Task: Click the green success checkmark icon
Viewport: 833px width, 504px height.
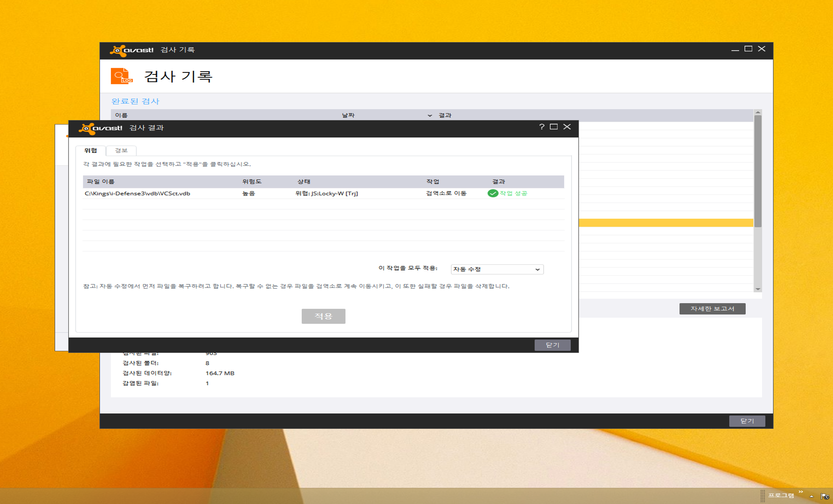Action: click(493, 193)
